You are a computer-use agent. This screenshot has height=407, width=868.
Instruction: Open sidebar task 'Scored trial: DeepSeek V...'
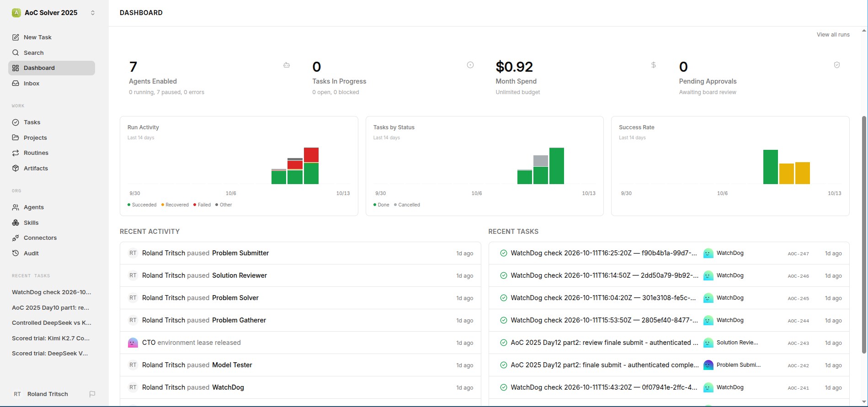52,354
